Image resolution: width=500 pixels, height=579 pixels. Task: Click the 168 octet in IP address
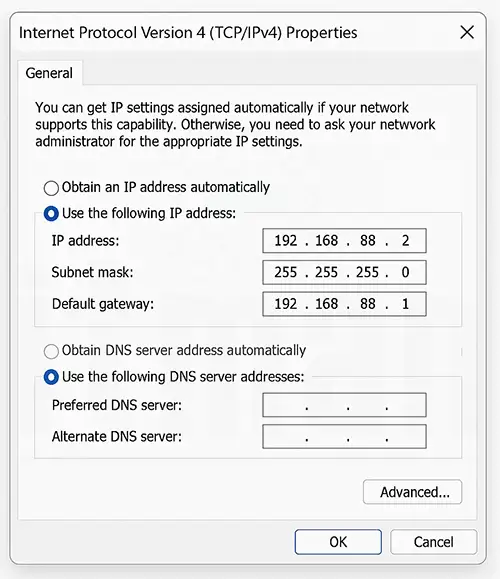tap(326, 241)
